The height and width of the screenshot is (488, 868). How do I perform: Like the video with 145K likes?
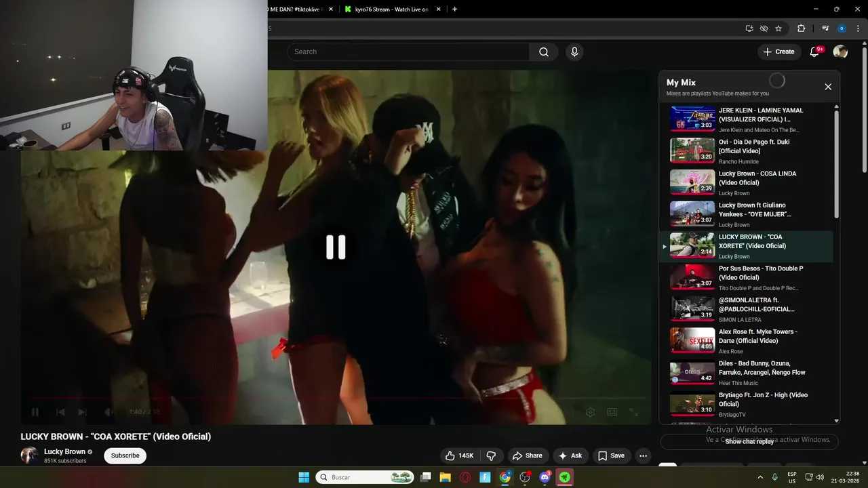459,455
